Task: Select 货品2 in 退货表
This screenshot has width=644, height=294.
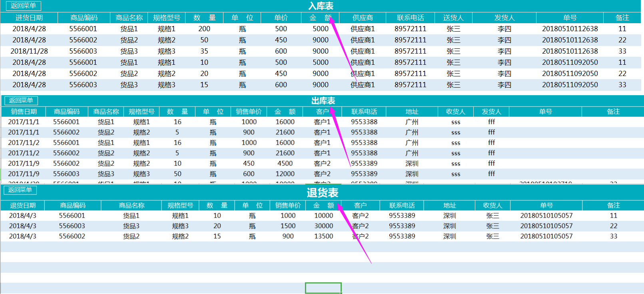Action: (131, 236)
